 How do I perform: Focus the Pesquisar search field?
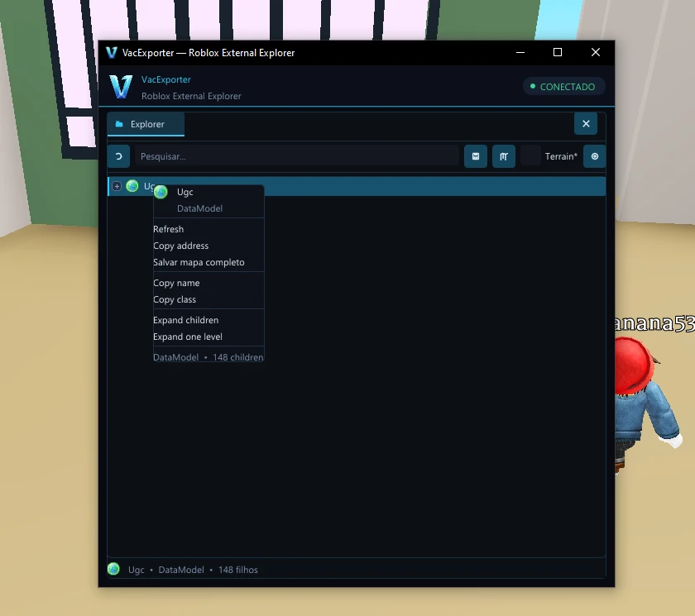click(x=297, y=156)
